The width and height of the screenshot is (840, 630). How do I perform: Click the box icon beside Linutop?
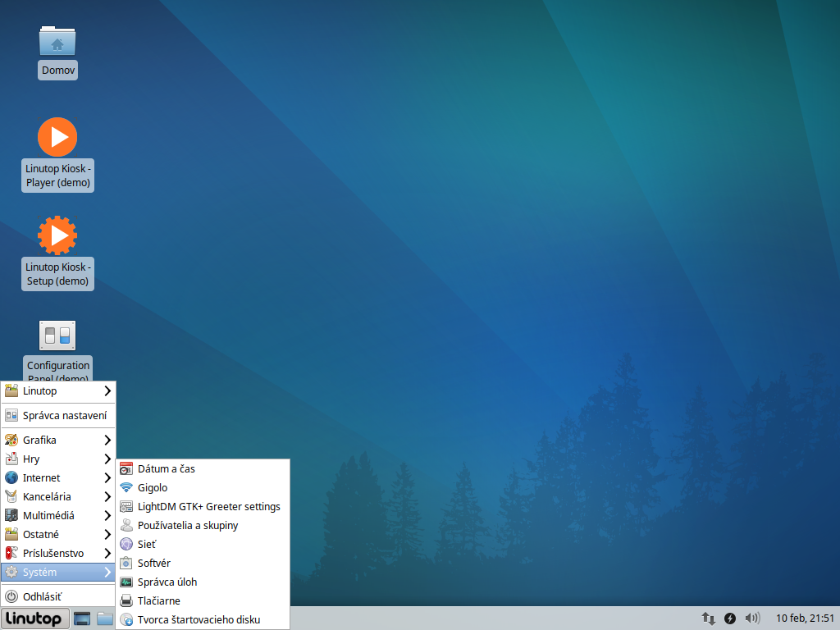pyautogui.click(x=11, y=391)
